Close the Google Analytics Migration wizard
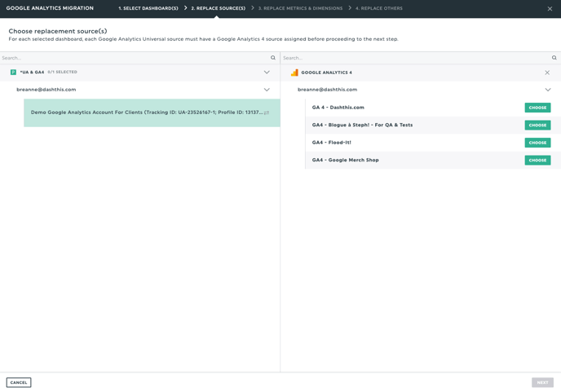This screenshot has height=392, width=561. pos(550,9)
